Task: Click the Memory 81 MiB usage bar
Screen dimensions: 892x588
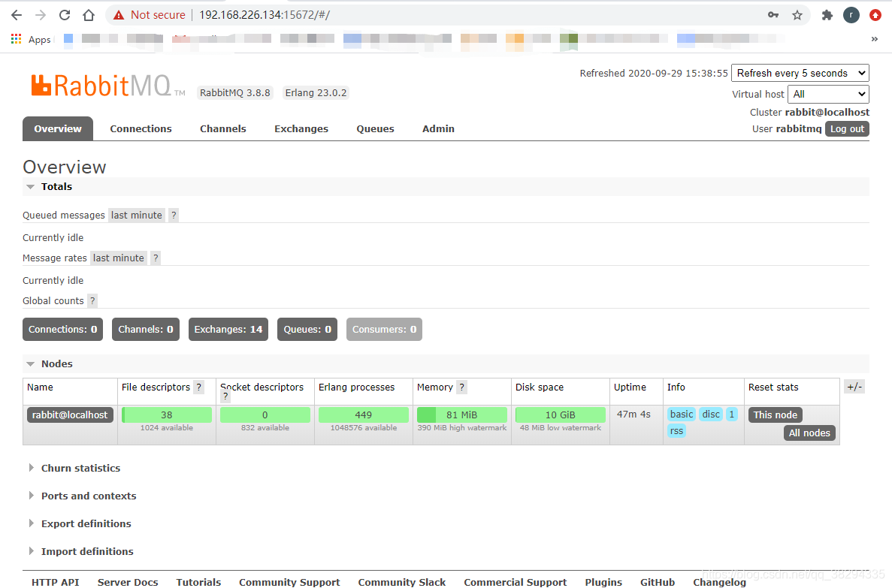Action: pyautogui.click(x=462, y=415)
